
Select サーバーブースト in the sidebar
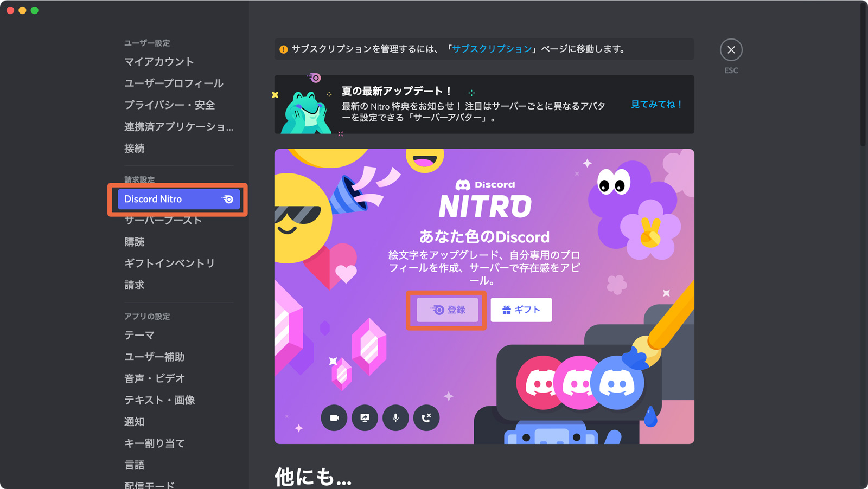pos(162,220)
